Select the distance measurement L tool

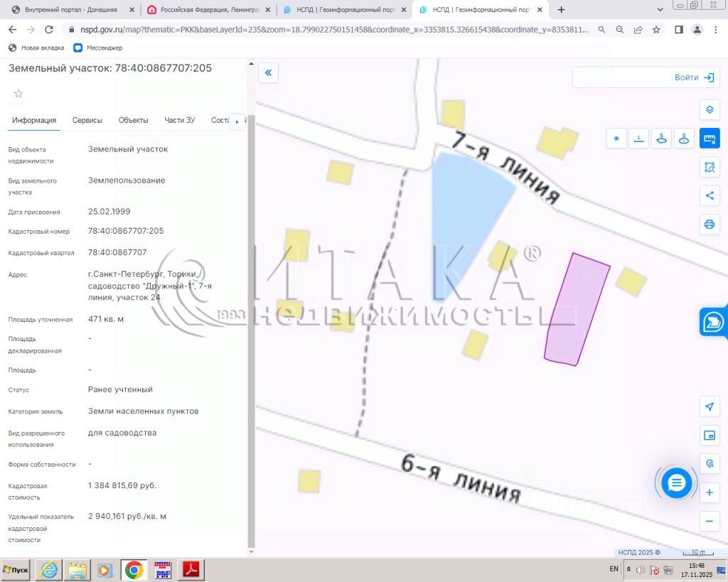click(640, 139)
